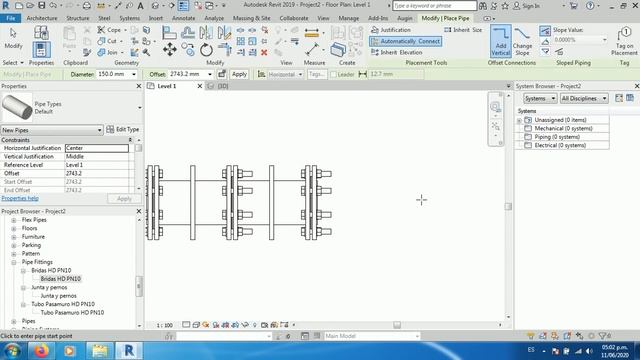Viewport: 640px width, 360px height.
Task: Collapse the Pipe Fittings tree node
Action: coord(14,262)
